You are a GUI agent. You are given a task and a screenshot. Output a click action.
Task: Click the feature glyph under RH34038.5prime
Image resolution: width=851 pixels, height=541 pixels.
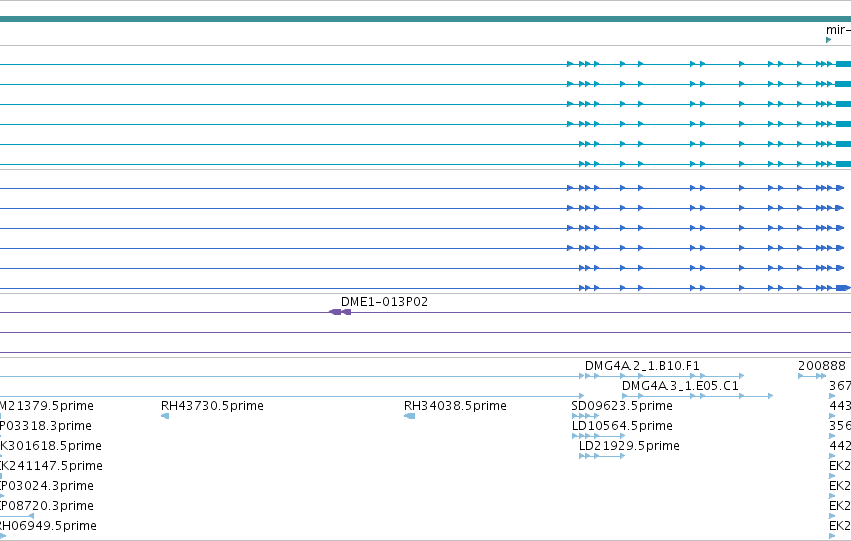pos(410,416)
